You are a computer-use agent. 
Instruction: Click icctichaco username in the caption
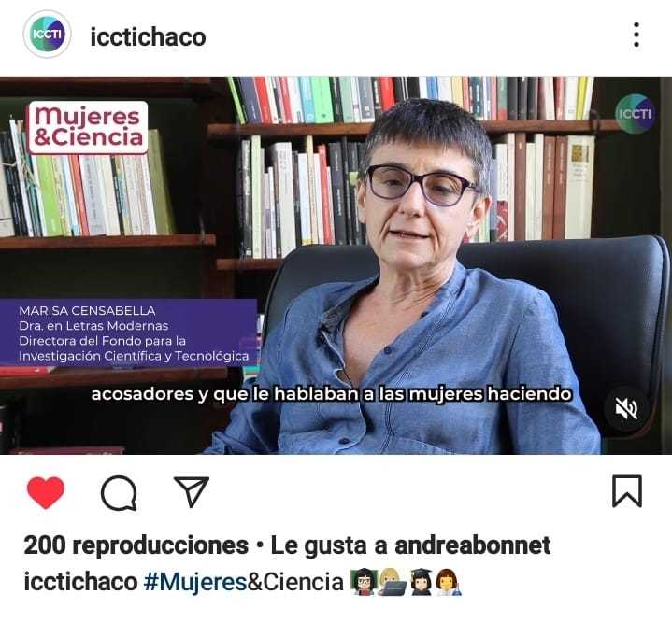coord(80,582)
